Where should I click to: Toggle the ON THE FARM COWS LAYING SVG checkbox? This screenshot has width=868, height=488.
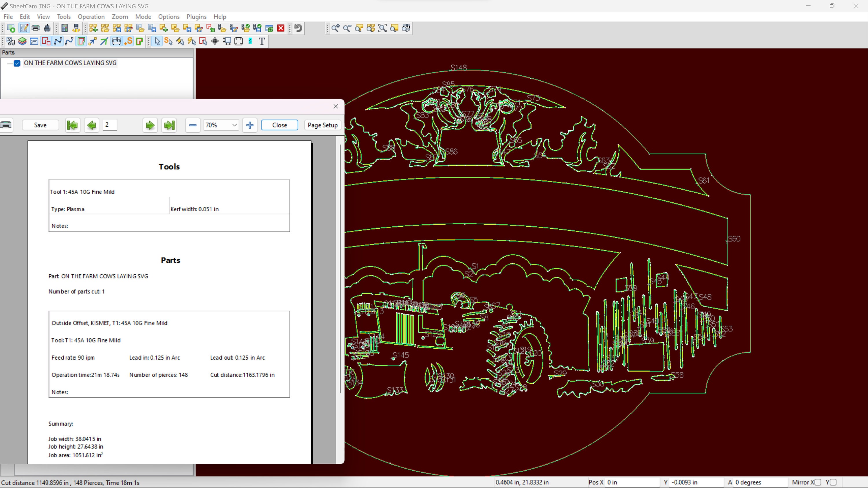click(17, 63)
